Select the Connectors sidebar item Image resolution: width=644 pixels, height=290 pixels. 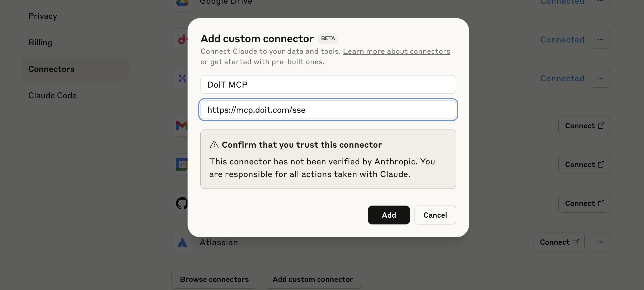pos(51,69)
